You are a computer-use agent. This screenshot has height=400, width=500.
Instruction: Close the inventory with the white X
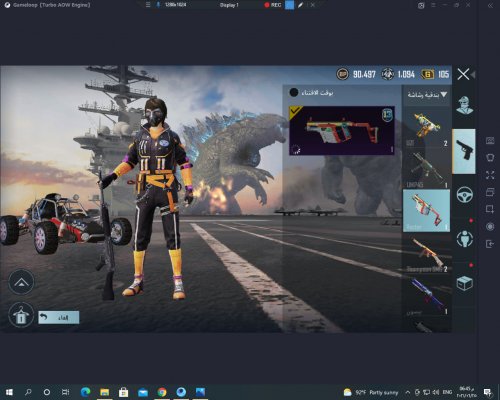(x=463, y=74)
